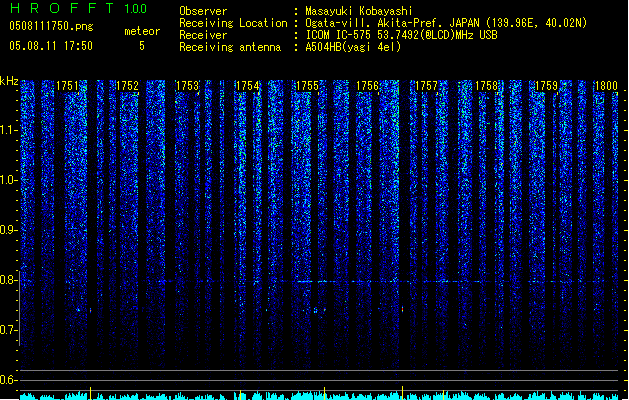Click antenna text A504HB(yagi 4el)
629x400 pixels.
[353, 47]
